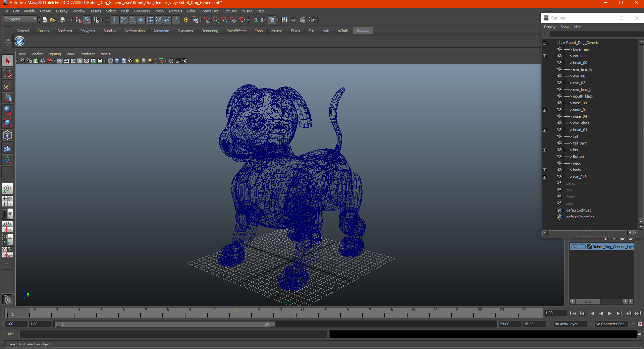The height and width of the screenshot is (349, 644).
Task: Select mouth_black in Outliner
Action: coord(583,96)
